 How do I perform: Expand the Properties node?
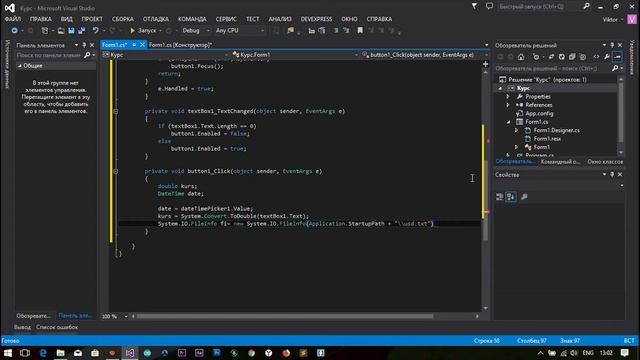(x=508, y=97)
